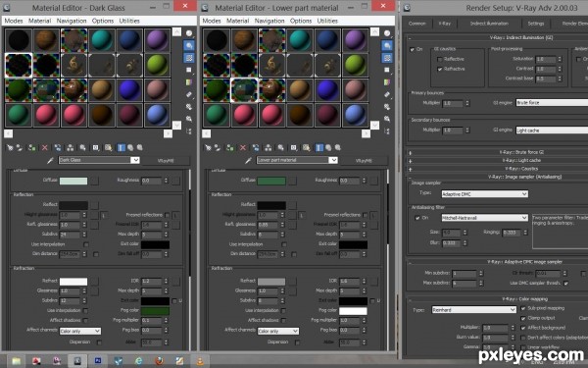
Task: Click VRayMtl type button in Lower part material editor
Action: pos(364,160)
